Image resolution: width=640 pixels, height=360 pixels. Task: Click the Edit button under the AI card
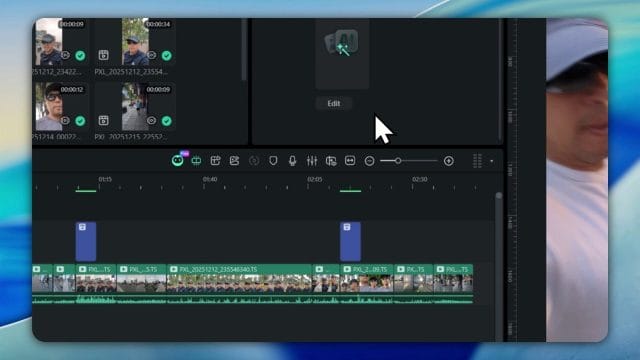334,103
